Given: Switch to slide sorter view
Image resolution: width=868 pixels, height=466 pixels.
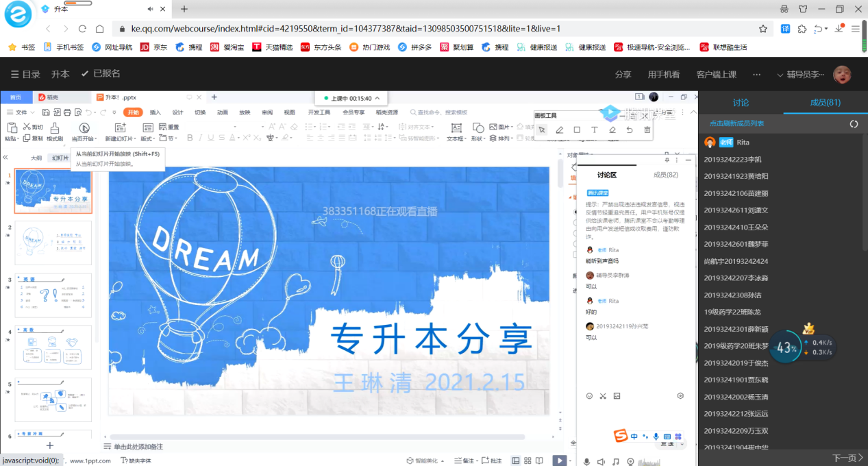Looking at the screenshot, I should [x=527, y=461].
